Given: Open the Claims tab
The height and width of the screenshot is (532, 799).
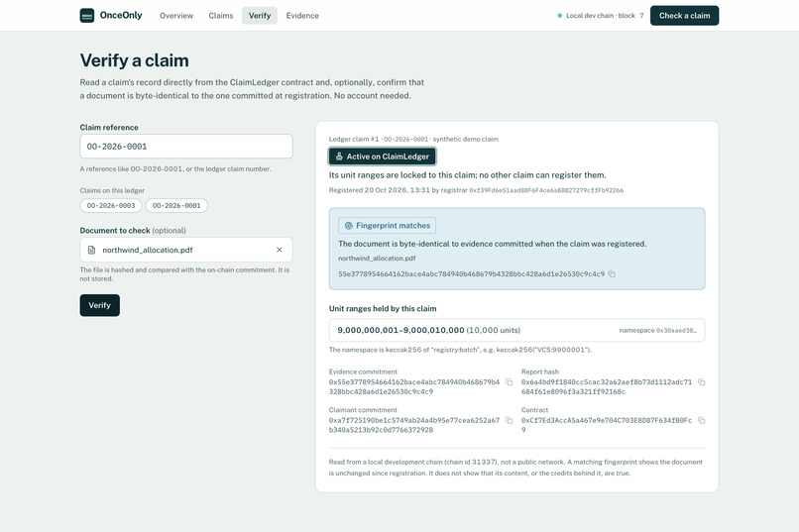Looking at the screenshot, I should (221, 16).
